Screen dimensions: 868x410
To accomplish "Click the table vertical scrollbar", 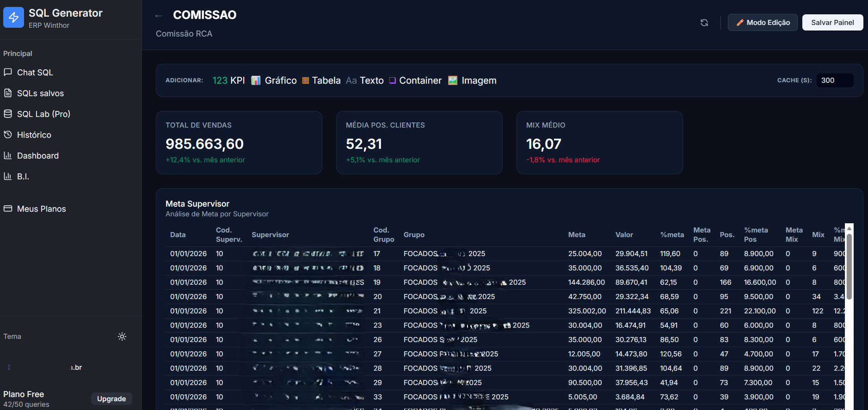I will [x=849, y=266].
